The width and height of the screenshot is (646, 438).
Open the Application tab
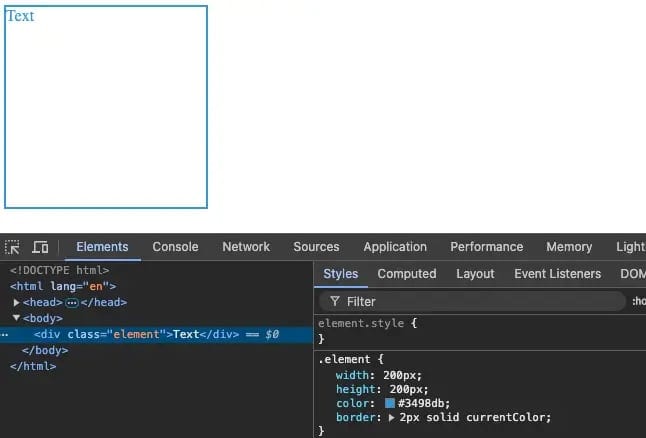[x=395, y=247]
